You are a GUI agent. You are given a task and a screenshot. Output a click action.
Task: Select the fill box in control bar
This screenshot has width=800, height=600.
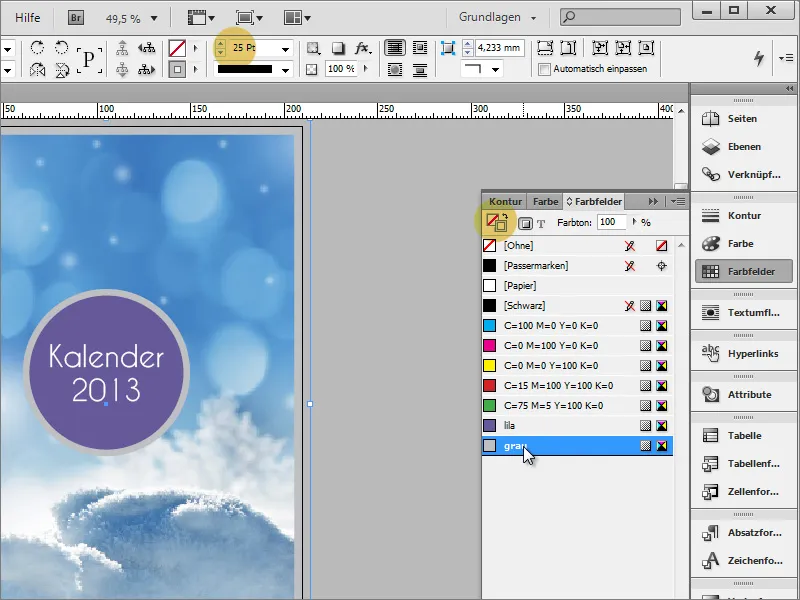pyautogui.click(x=177, y=48)
